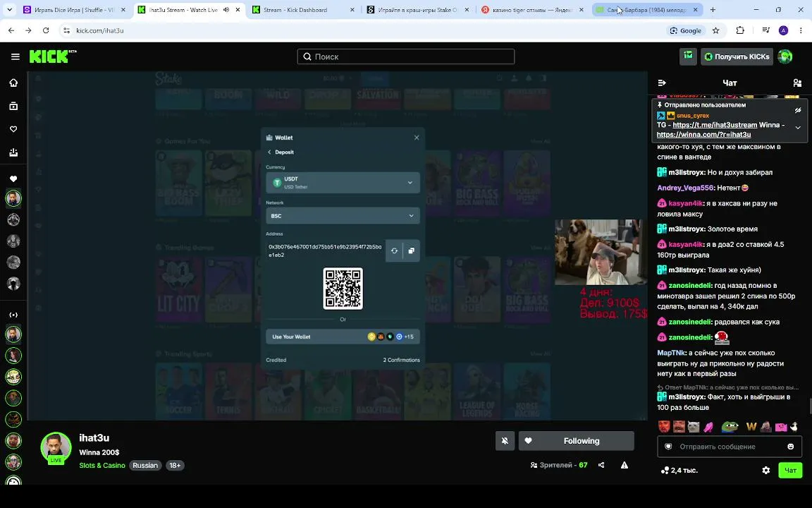The height and width of the screenshot is (508, 812).
Task: Hide the pinned chat message
Action: pyautogui.click(x=798, y=110)
